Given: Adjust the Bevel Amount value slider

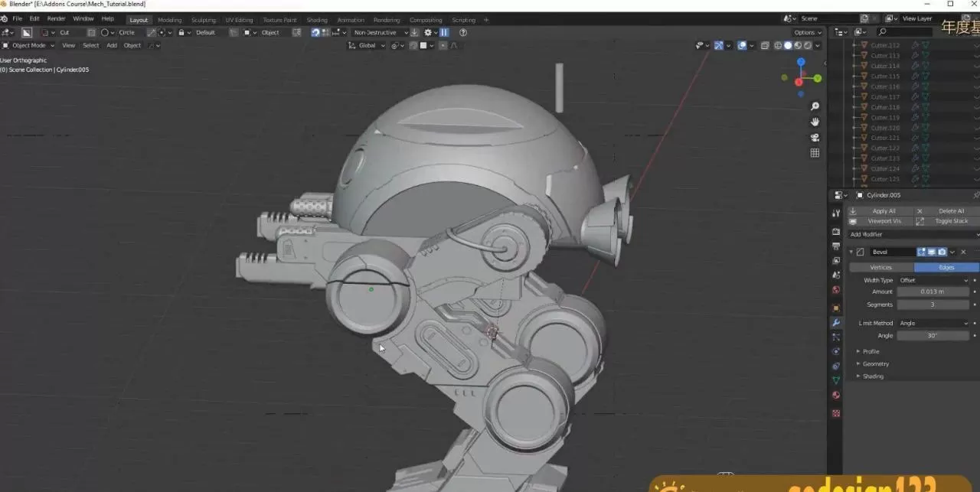Looking at the screenshot, I should (932, 292).
